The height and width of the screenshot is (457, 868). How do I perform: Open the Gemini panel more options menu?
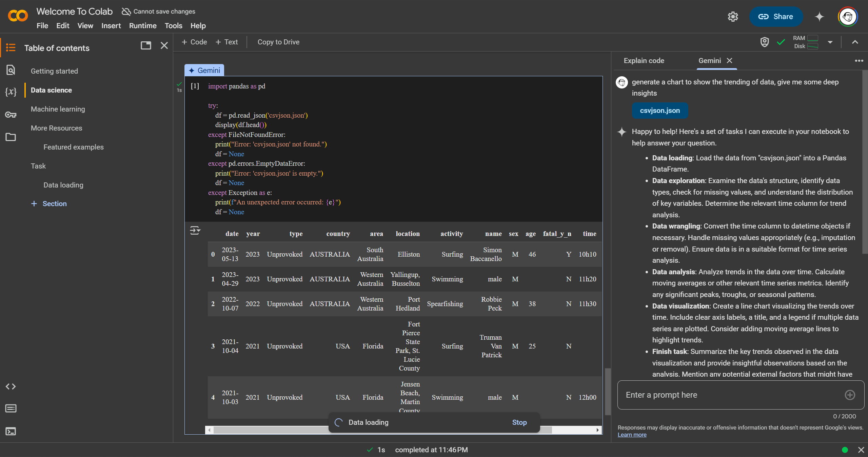pyautogui.click(x=859, y=61)
